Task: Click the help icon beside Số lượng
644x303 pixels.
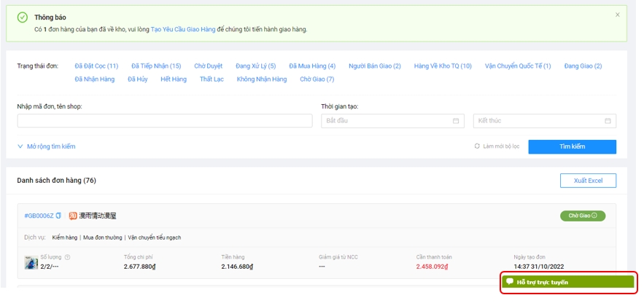Action: (68, 257)
